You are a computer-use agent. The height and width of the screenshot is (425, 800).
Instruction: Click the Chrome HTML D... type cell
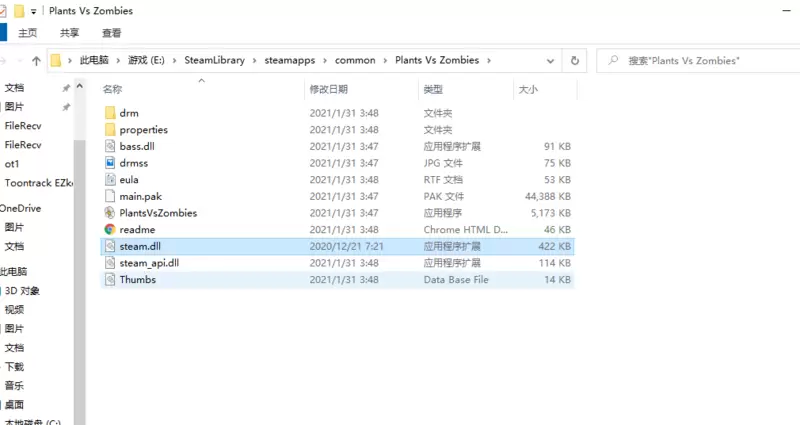coord(466,230)
